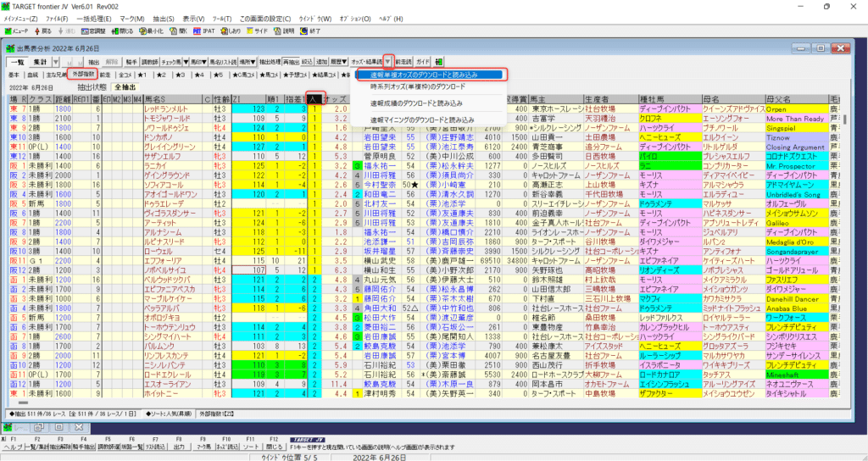Open the 表示(V) menu
Image resolution: width=868 pixels, height=461 pixels.
pyautogui.click(x=193, y=19)
